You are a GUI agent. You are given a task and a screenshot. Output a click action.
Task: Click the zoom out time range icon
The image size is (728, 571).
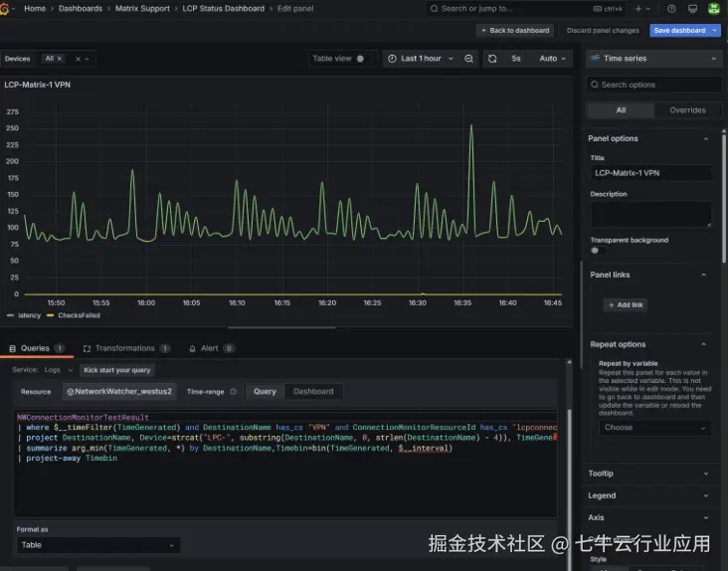(x=469, y=59)
